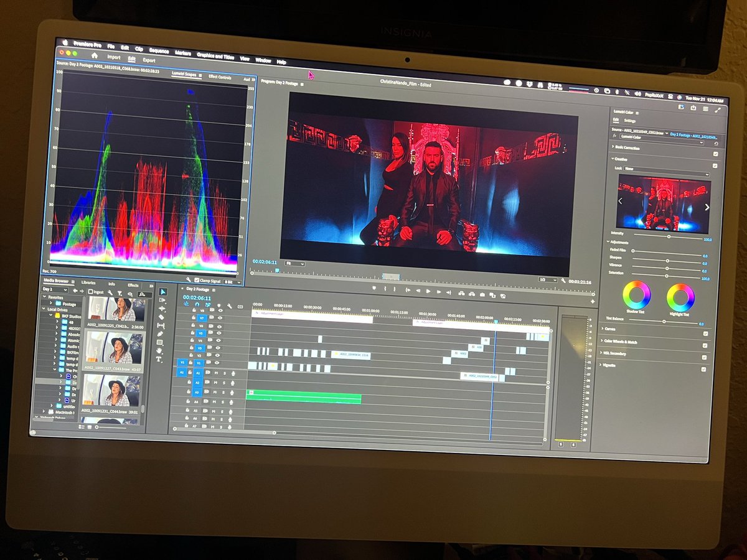This screenshot has height=560, width=747.
Task: Open the button editor plus icon
Action: (593, 301)
